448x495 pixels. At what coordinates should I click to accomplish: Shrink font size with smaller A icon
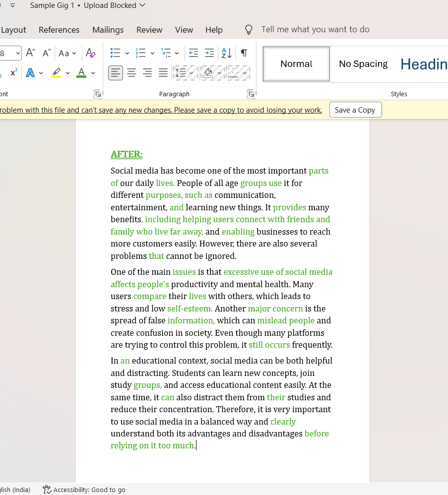[47, 53]
